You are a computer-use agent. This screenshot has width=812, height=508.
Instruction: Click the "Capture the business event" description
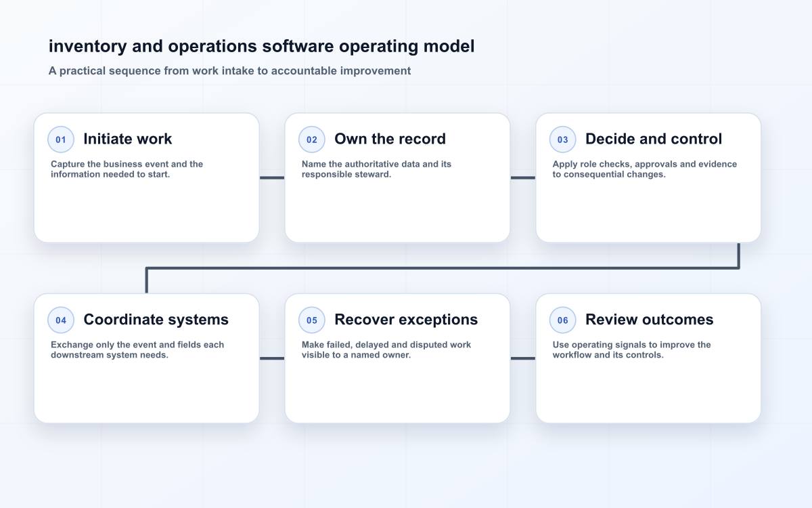(127, 169)
